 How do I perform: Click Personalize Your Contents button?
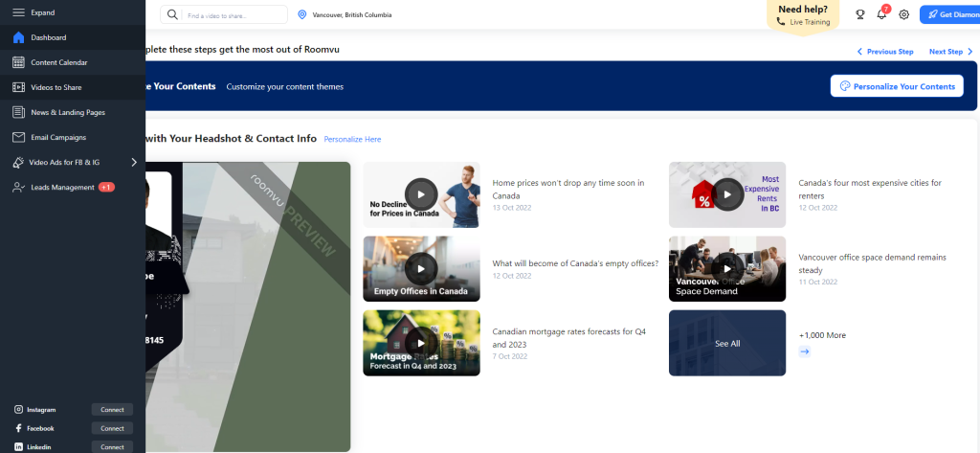click(x=896, y=86)
